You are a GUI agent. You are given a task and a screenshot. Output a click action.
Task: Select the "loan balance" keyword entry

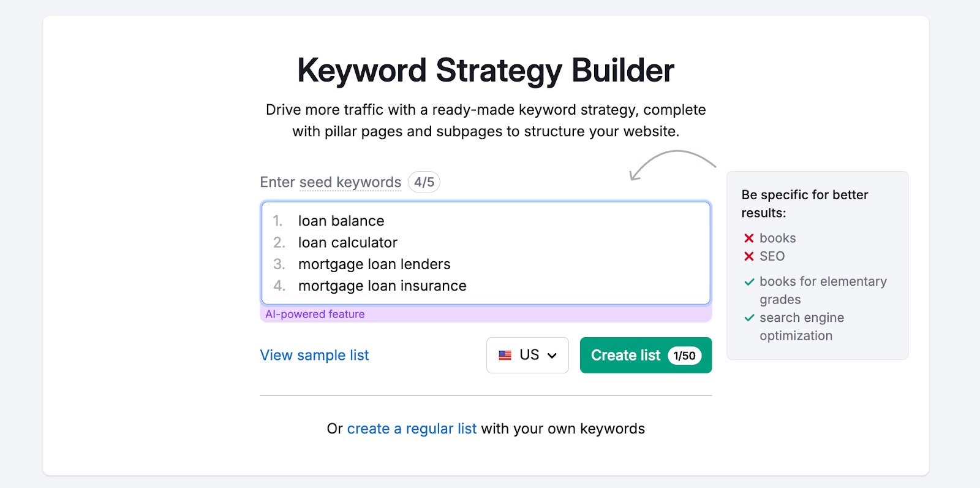tap(341, 221)
